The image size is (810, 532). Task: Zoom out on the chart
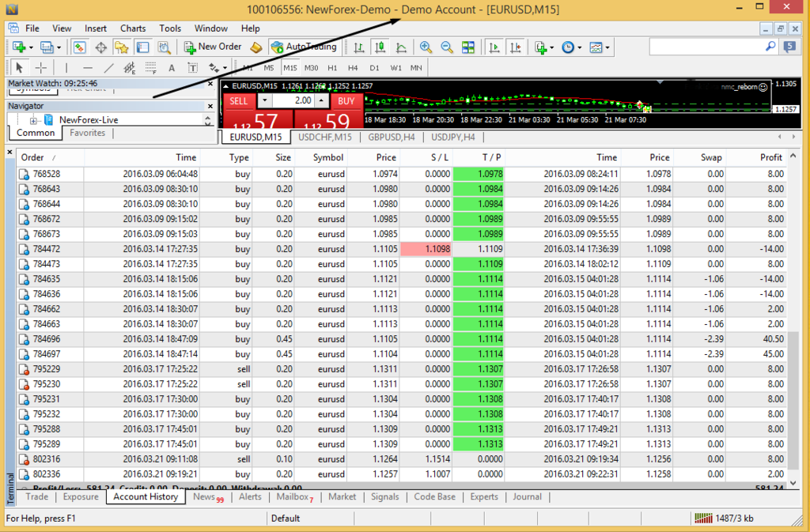[447, 47]
